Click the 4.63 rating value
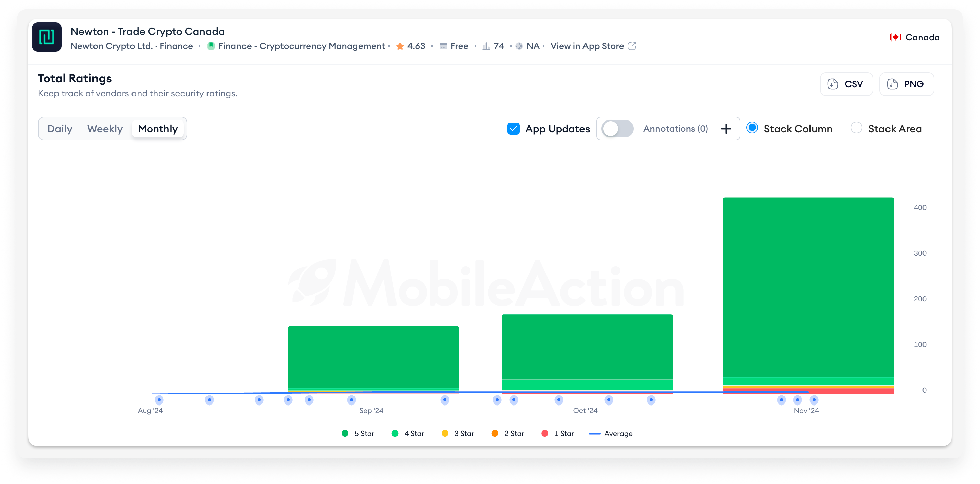 pyautogui.click(x=416, y=46)
